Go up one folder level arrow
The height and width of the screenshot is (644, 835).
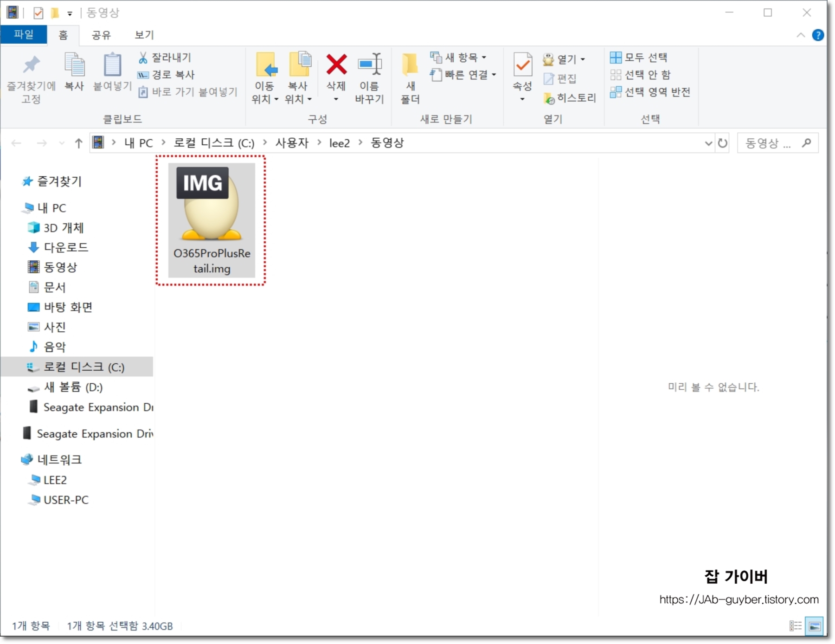tap(78, 143)
